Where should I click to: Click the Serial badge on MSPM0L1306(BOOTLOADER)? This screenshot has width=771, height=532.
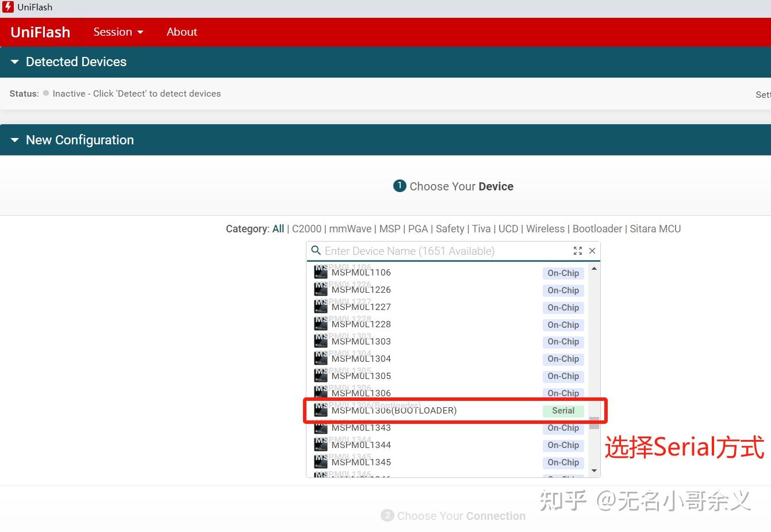click(x=562, y=411)
